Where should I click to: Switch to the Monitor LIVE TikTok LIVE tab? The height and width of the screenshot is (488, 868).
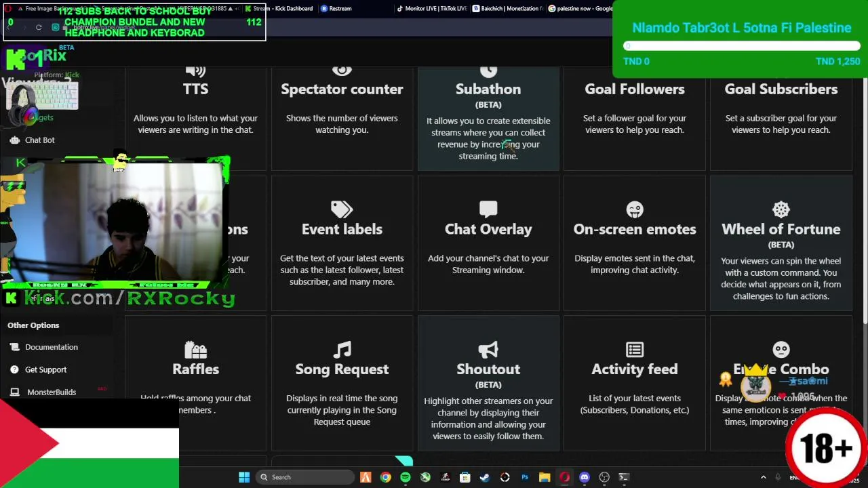coord(432,8)
